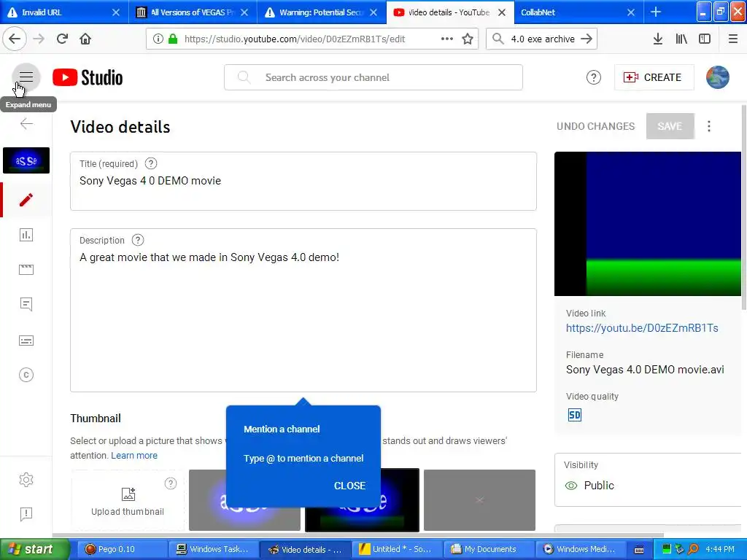Image resolution: width=747 pixels, height=560 pixels.
Task: Click the browser search box with 4.0 exe archive
Action: click(x=543, y=39)
